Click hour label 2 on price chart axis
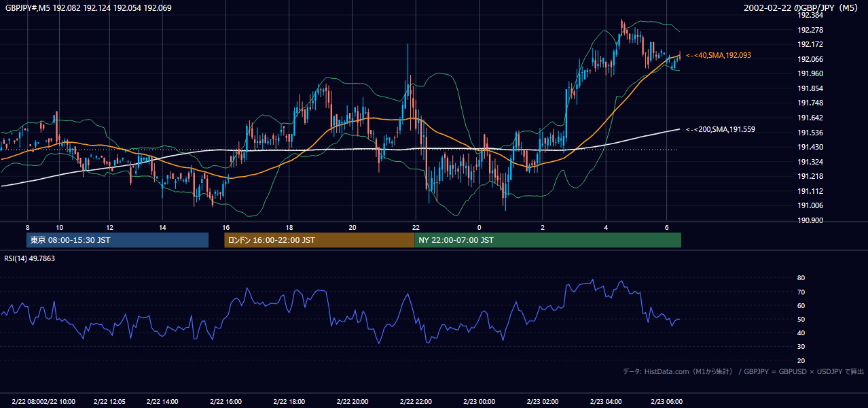 point(543,227)
